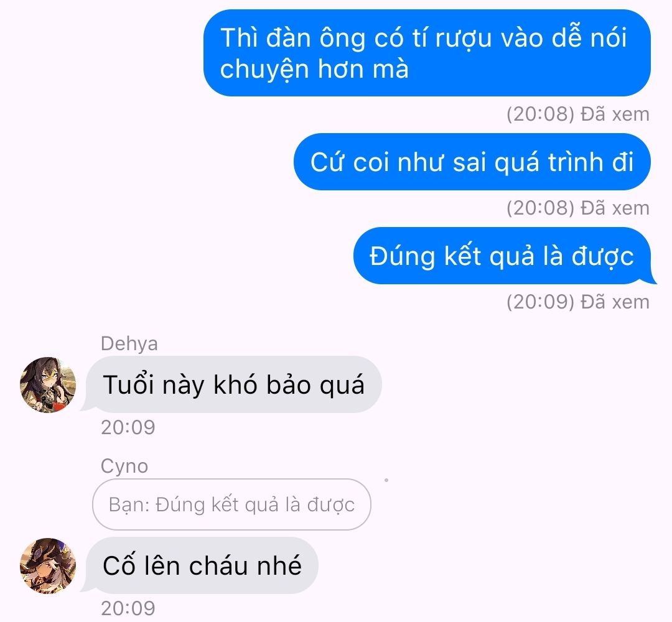Screen dimensions: 672x622
Task: Jump to quoted reply 'Bạn: Đúng kết quả là được'
Action: 231,504
